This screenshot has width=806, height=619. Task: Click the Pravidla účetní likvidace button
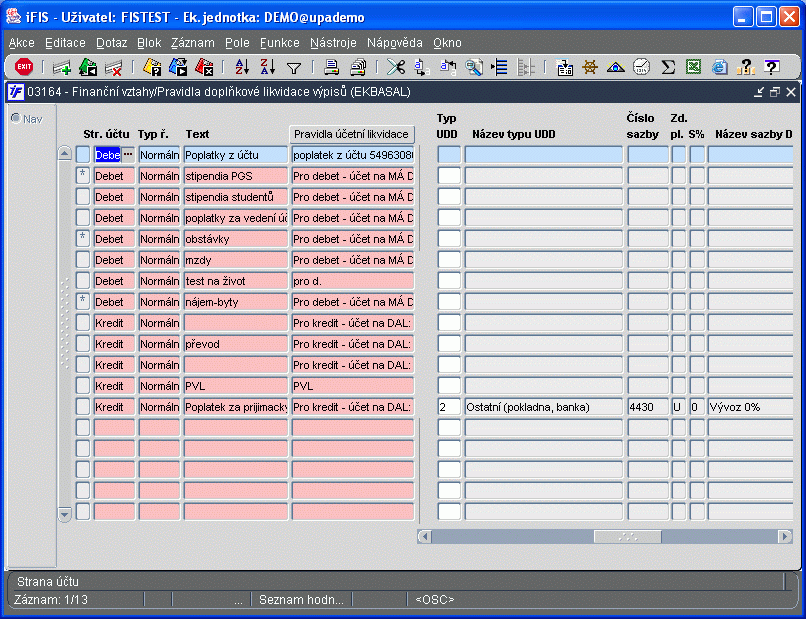[352, 134]
